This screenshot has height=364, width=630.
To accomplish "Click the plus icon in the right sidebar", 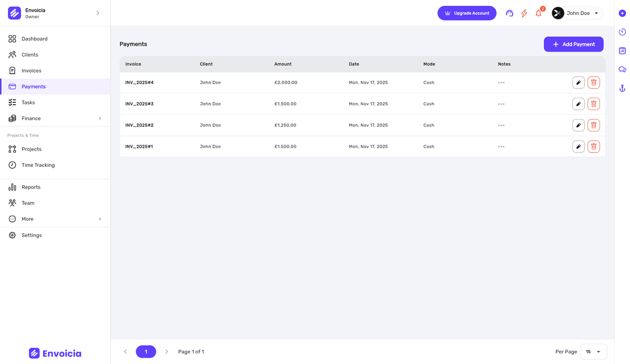I will click(622, 13).
